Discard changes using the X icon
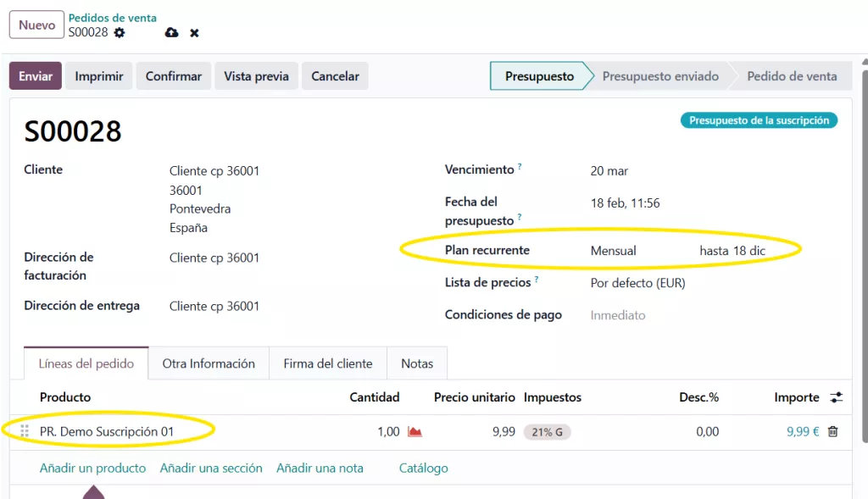The width and height of the screenshot is (868, 499). click(x=193, y=32)
